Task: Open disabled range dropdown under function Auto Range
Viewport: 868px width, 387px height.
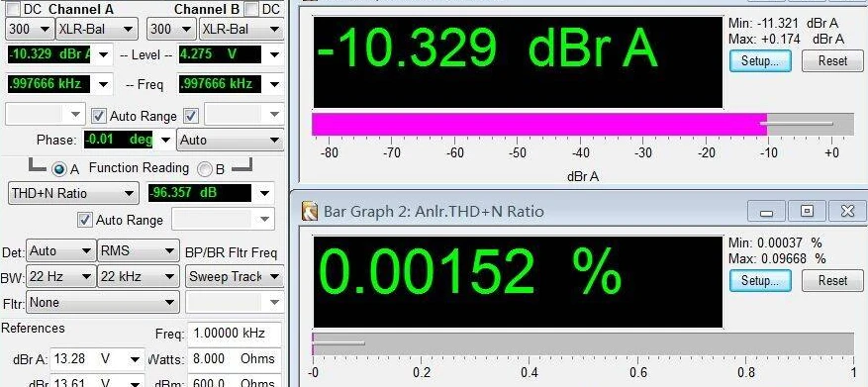Action: [223, 220]
